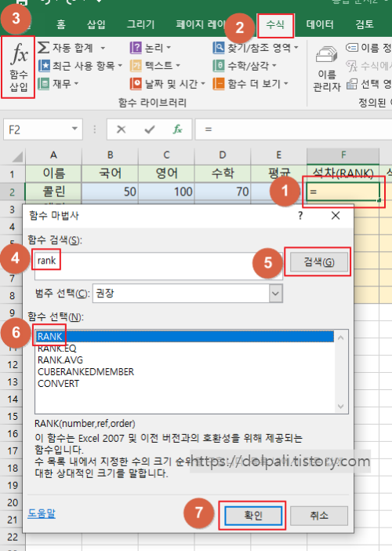Click formula bar fx insert function icon
Viewport: 392px width, 551px height.
[177, 130]
